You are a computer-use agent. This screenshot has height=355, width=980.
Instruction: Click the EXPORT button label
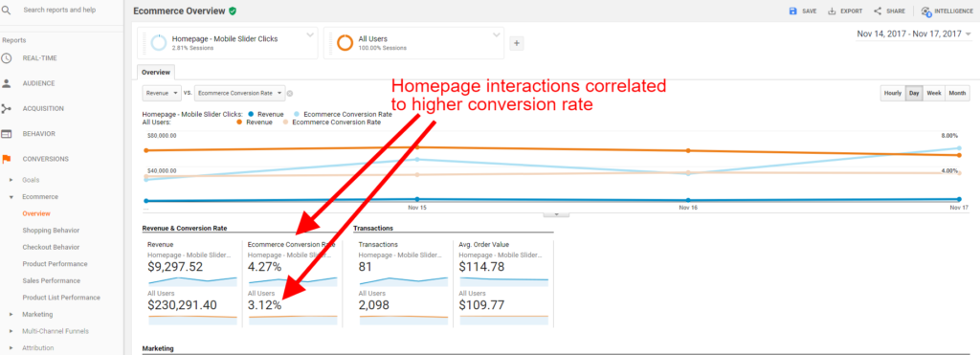[851, 11]
